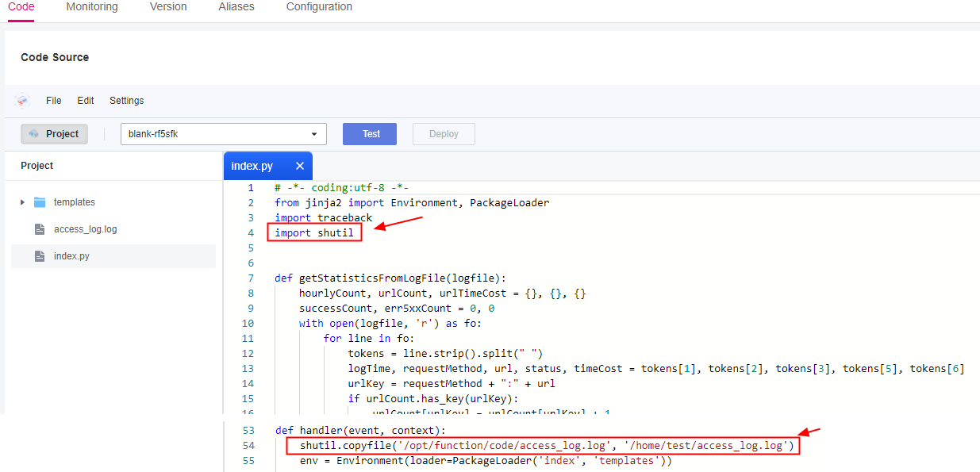
Task: Place cursor on 'import traceback' line
Action: click(x=324, y=217)
